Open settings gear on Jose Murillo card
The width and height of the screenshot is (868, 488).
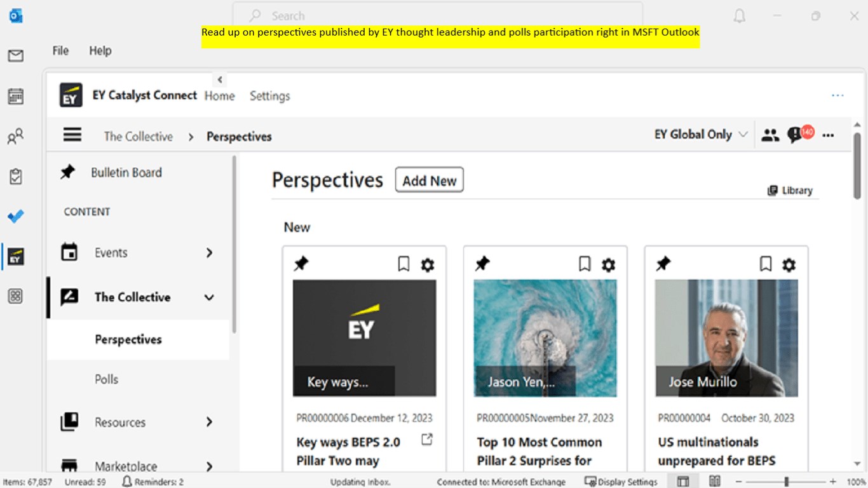pyautogui.click(x=789, y=264)
